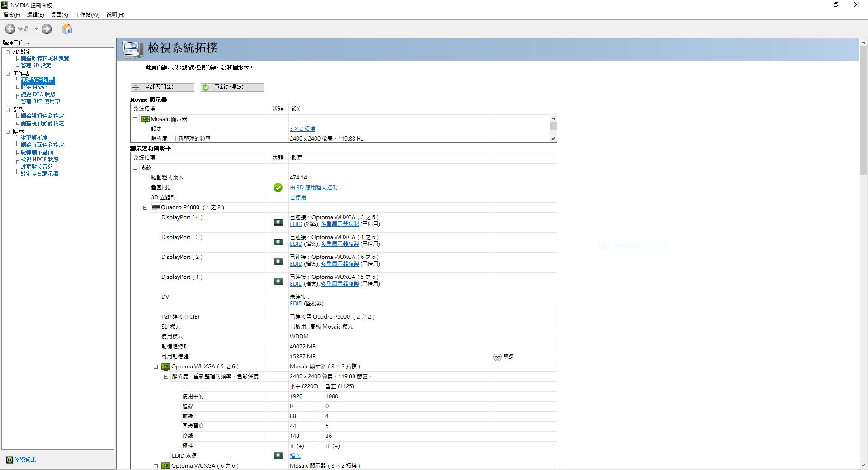The height and width of the screenshot is (470, 868).
Task: Click the main page scroll-down arrow
Action: 863,465
